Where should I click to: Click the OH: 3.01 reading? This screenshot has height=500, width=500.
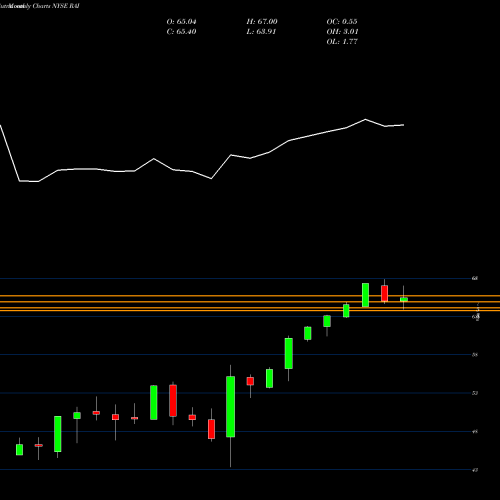pyautogui.click(x=342, y=32)
